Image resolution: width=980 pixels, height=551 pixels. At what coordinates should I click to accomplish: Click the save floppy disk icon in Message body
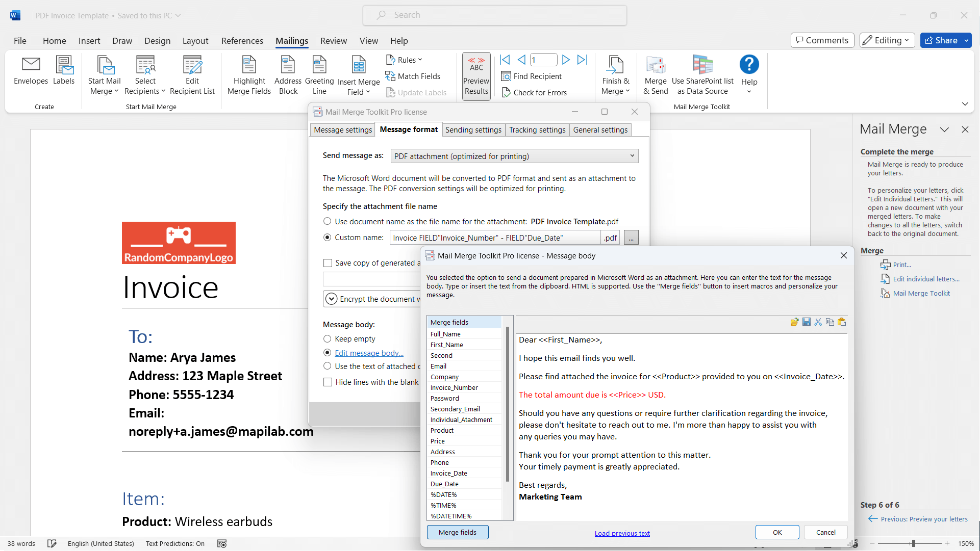pos(806,322)
